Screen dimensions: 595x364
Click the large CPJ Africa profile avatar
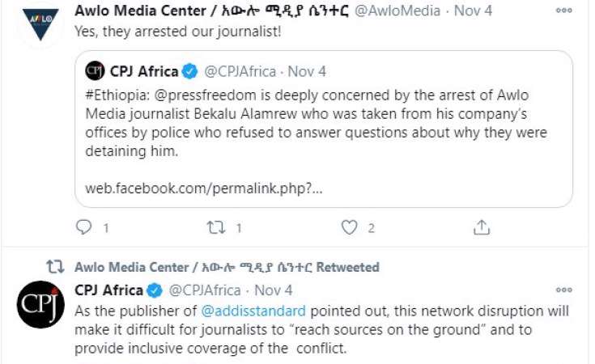pos(40,304)
